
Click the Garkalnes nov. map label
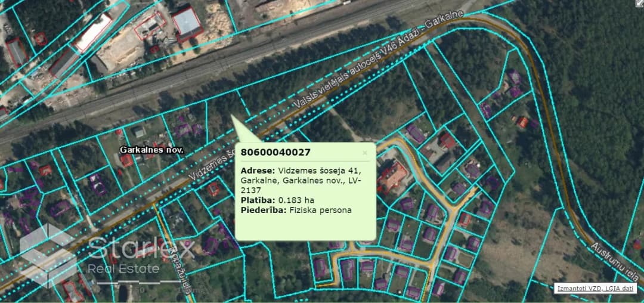[151, 150]
